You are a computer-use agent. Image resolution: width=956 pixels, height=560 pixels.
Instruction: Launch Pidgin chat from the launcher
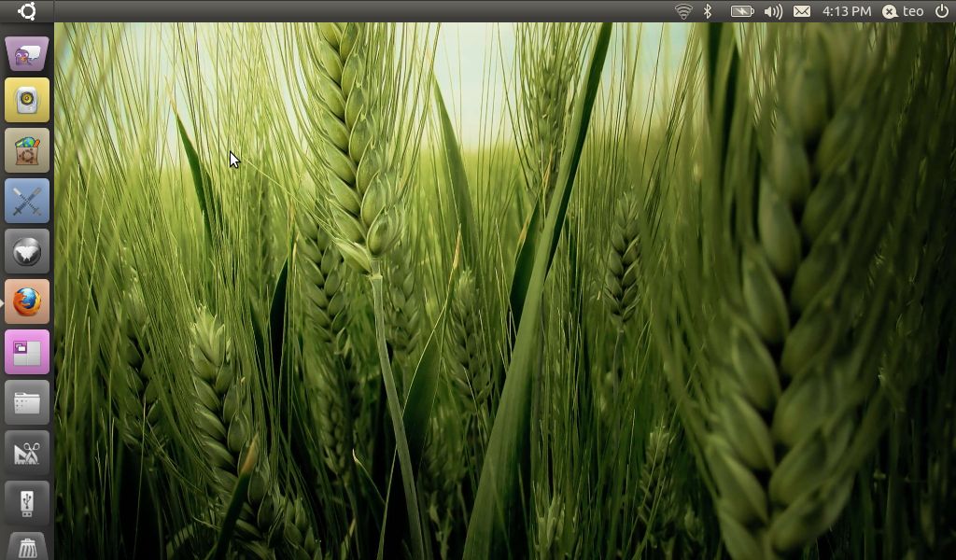pos(27,53)
